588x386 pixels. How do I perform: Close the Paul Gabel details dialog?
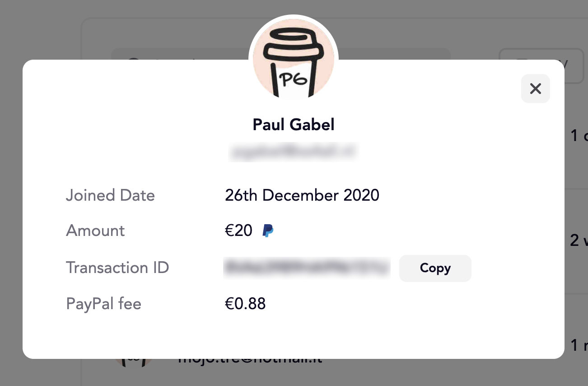[x=535, y=89]
